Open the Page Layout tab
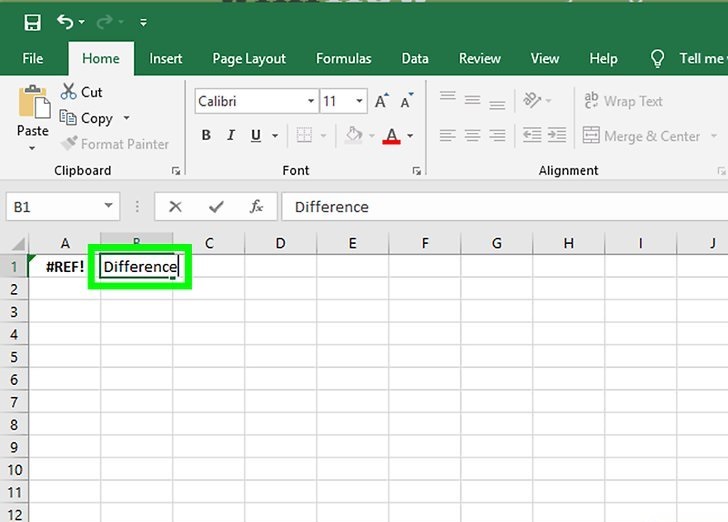 pos(249,59)
